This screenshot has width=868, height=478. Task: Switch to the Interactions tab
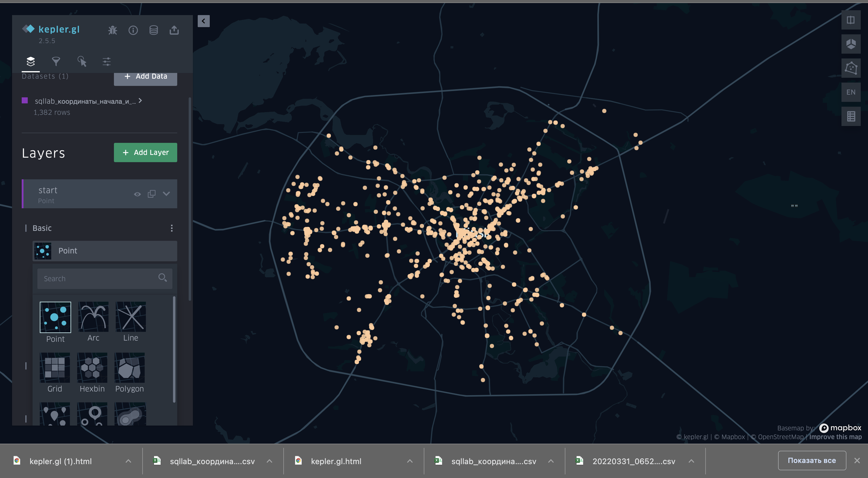click(x=82, y=61)
